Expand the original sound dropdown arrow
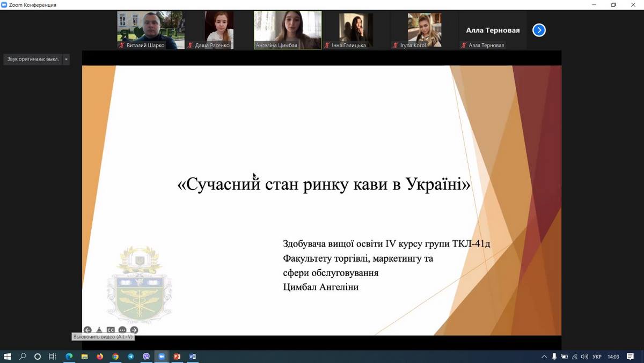The image size is (644, 363). pyautogui.click(x=66, y=60)
